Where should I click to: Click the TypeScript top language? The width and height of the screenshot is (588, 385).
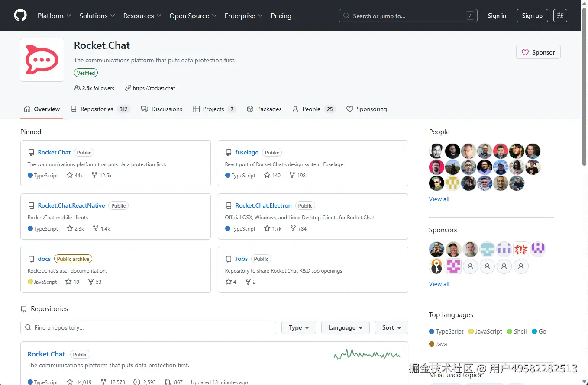[446, 331]
